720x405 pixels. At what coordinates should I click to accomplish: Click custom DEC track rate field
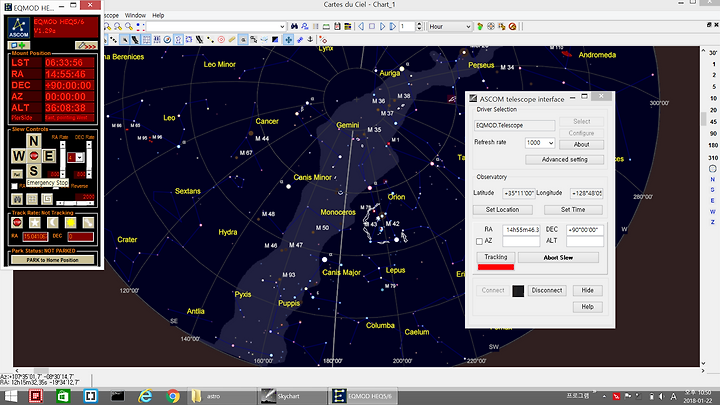(x=80, y=236)
